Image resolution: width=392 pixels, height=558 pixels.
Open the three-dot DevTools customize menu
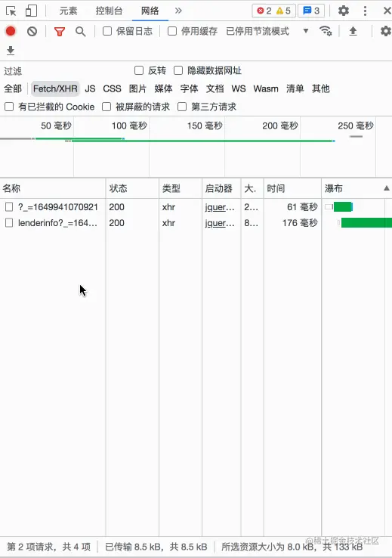pyautogui.click(x=365, y=11)
